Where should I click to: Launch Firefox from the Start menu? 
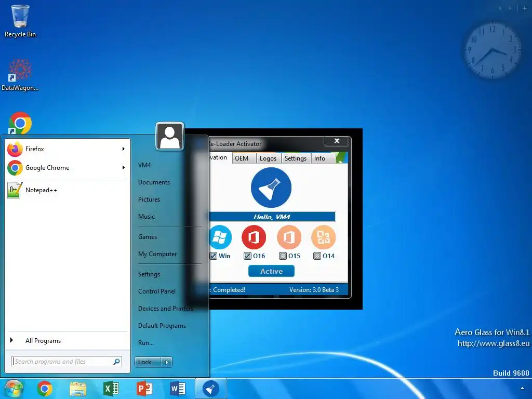coord(67,149)
